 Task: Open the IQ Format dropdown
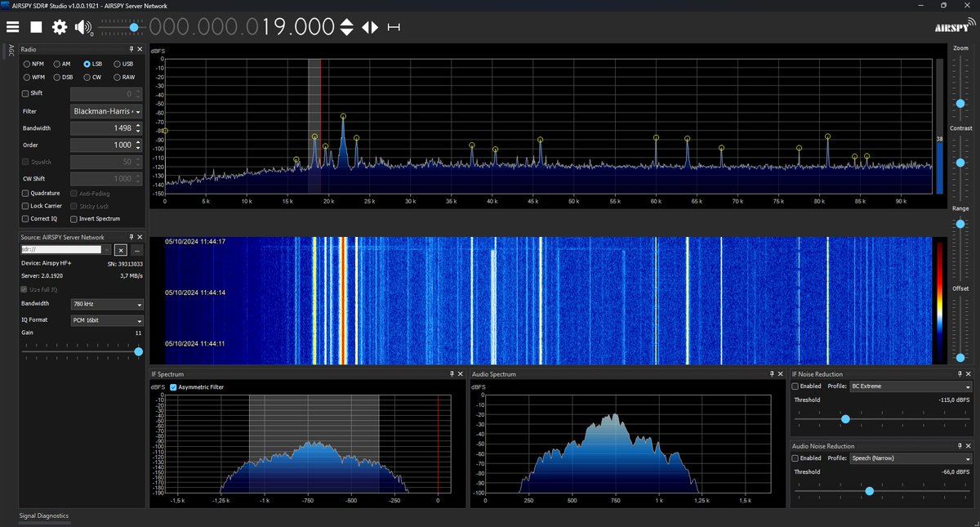(107, 319)
